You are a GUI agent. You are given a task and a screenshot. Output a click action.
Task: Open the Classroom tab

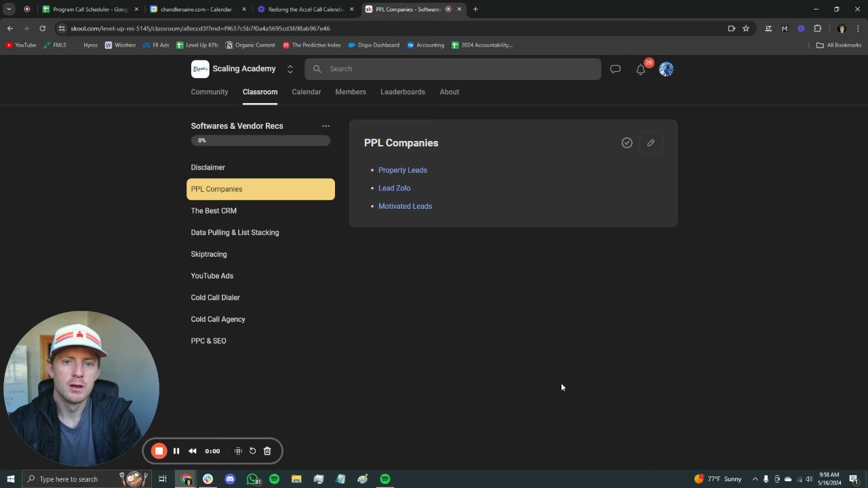click(260, 92)
